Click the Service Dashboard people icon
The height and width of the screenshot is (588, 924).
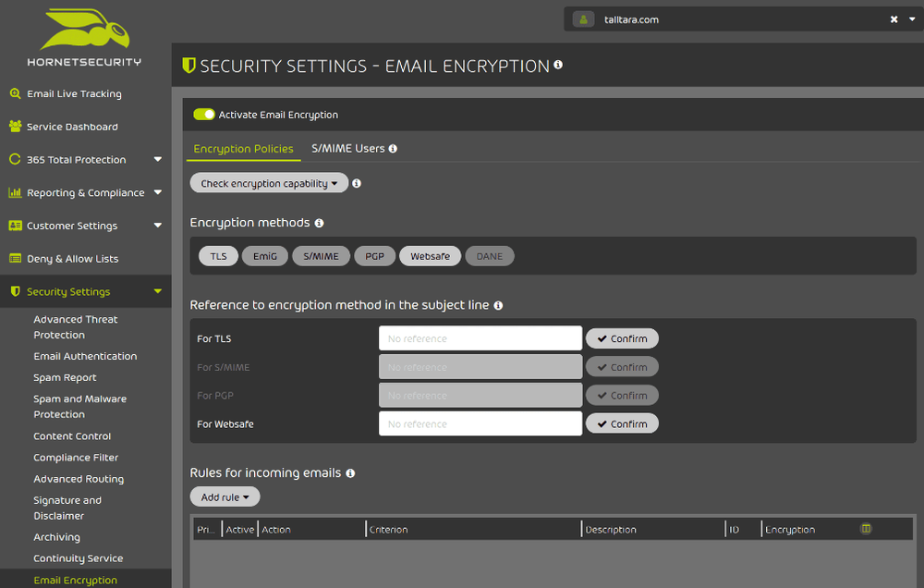(x=16, y=127)
